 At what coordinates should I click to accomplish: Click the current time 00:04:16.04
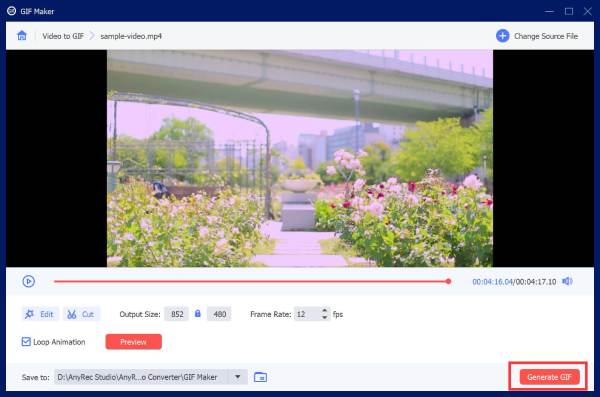tap(492, 282)
